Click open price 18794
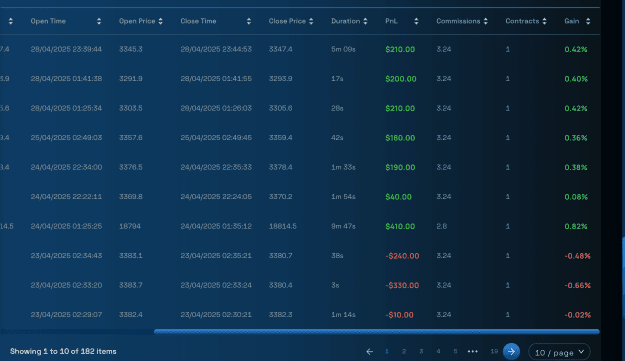Image resolution: width=625 pixels, height=361 pixels. pos(130,226)
